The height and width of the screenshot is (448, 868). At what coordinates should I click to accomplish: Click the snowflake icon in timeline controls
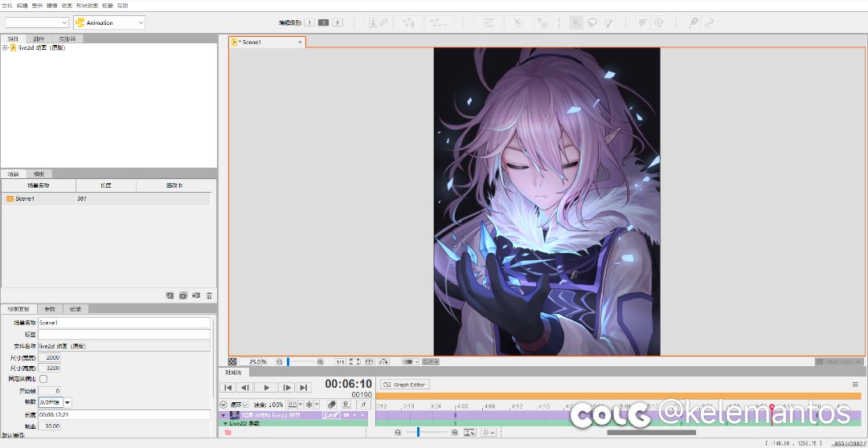pyautogui.click(x=309, y=405)
